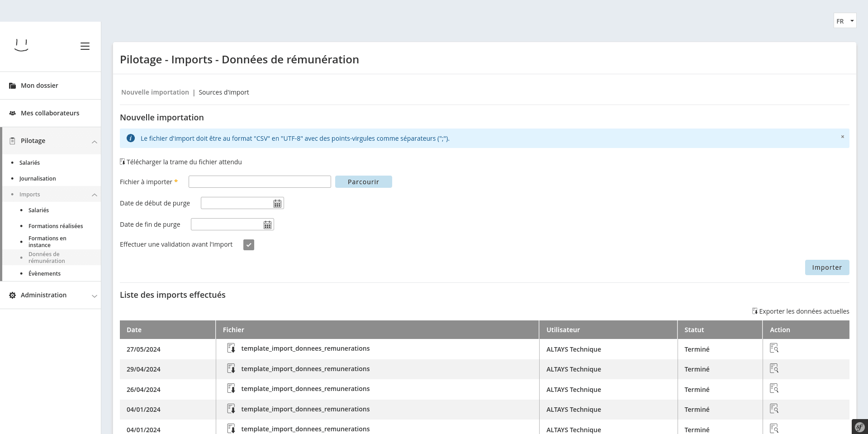Open calendar for Date de début de purge
The width and height of the screenshot is (868, 434).
(277, 204)
